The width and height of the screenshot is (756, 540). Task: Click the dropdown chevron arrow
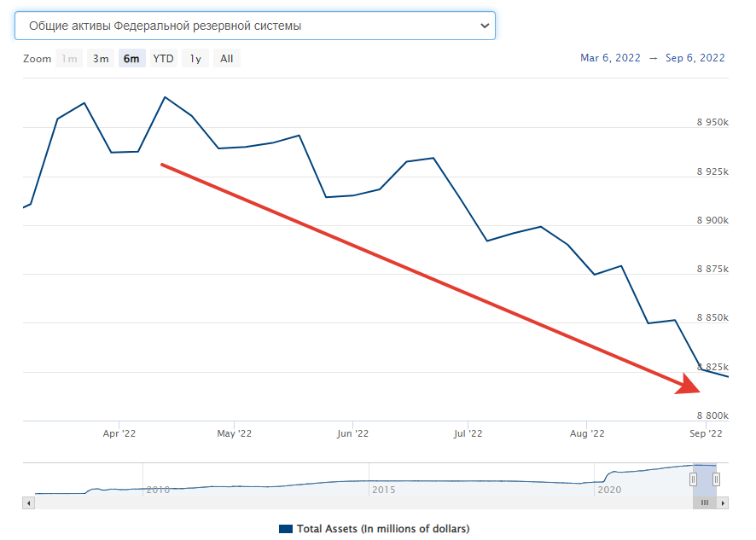coord(485,26)
